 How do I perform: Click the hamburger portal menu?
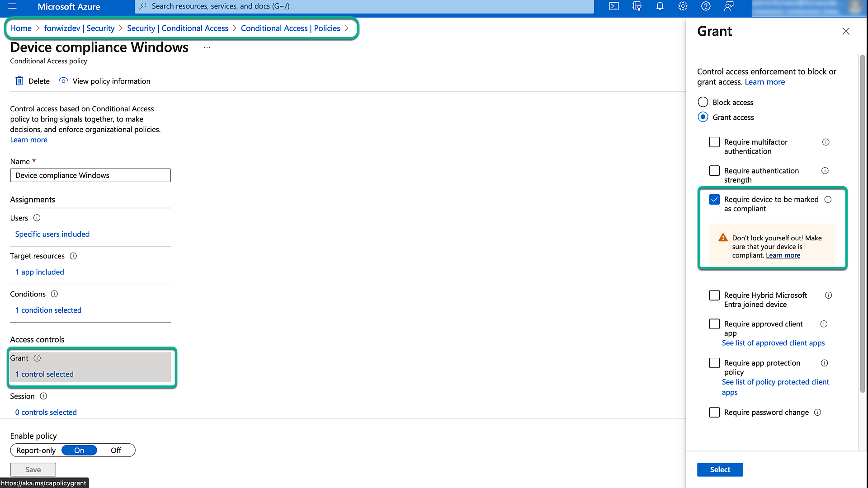(x=12, y=6)
